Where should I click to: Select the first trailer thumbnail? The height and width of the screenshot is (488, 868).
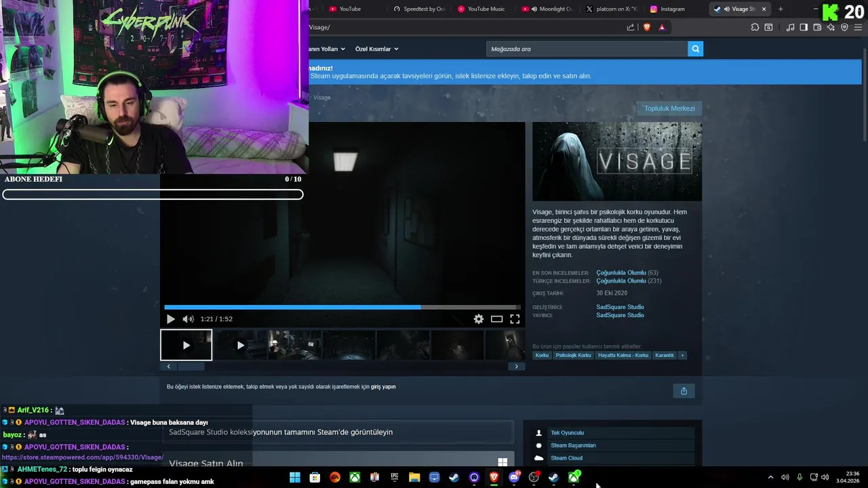click(x=186, y=345)
